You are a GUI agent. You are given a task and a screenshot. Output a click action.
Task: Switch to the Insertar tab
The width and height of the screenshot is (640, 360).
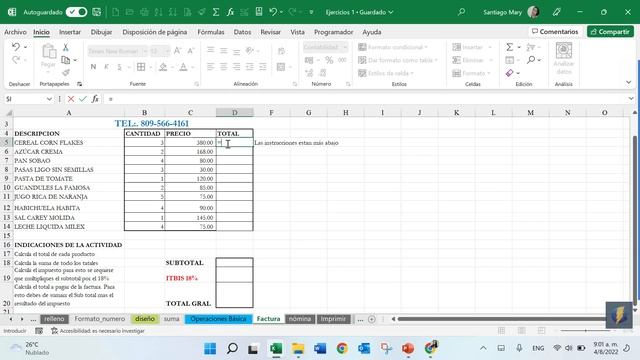pyautogui.click(x=70, y=32)
